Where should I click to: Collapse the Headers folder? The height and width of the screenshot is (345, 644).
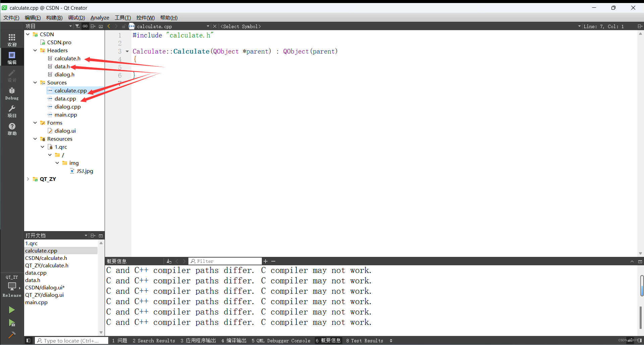coord(35,50)
